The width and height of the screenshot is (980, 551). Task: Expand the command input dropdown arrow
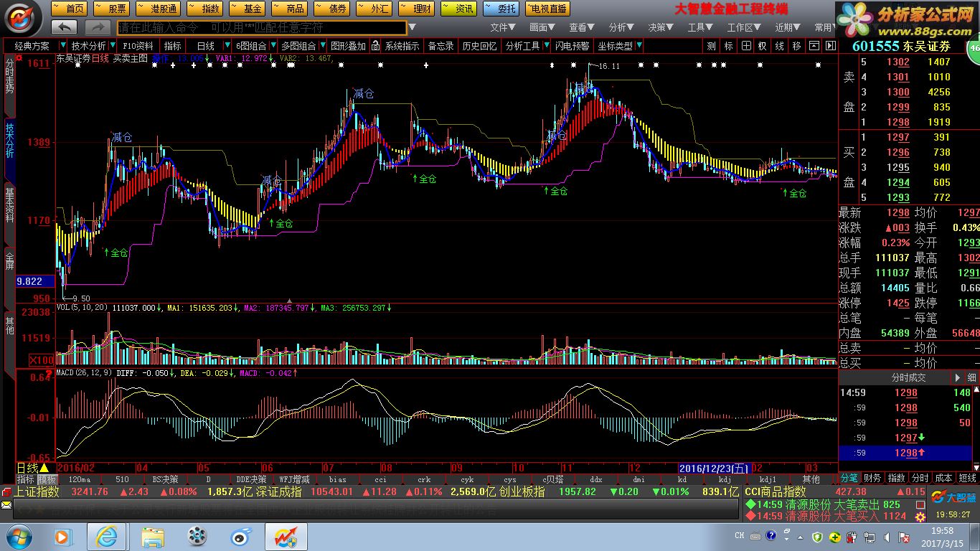[x=412, y=27]
